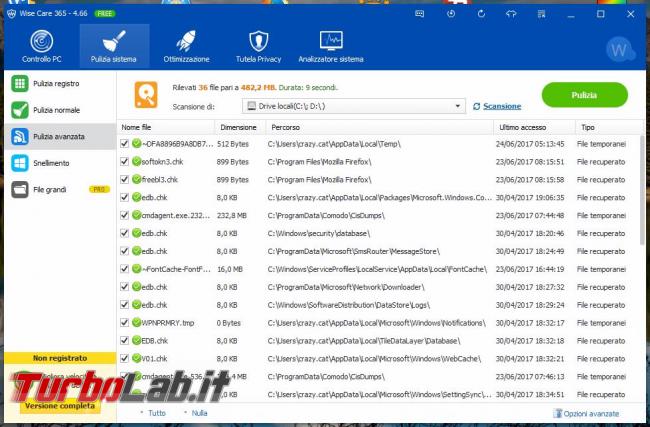
Task: Click green status icon of freebl3.chk
Action: pos(137,179)
